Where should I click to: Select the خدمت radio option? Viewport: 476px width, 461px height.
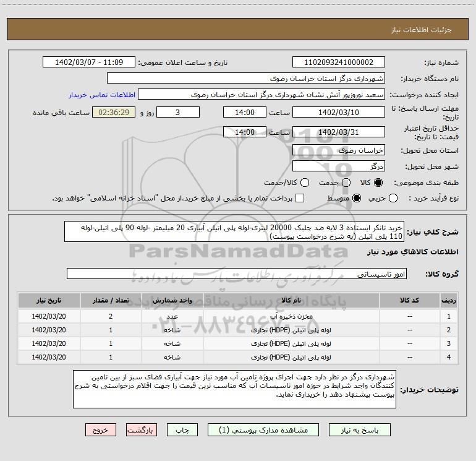point(346,183)
